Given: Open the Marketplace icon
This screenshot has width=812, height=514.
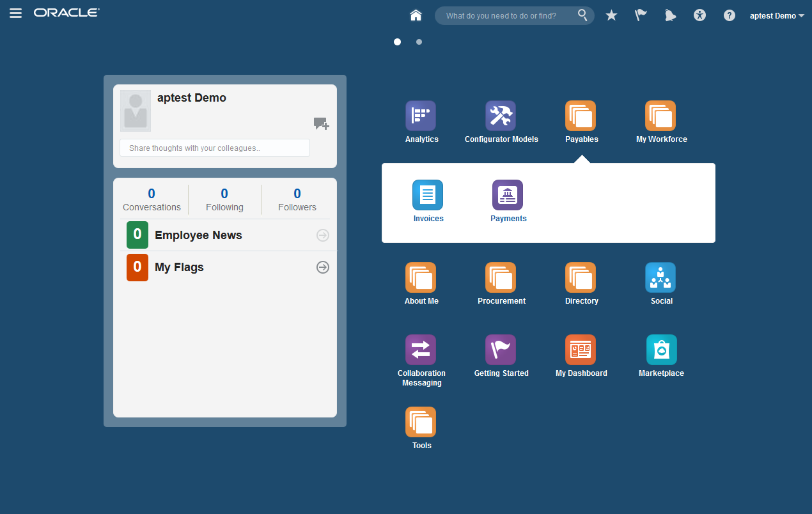Looking at the screenshot, I should [x=662, y=350].
